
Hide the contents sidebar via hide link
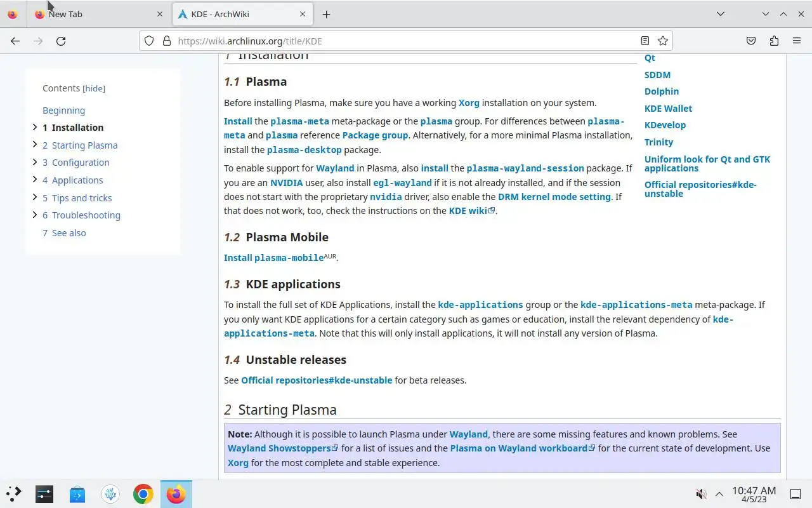95,89
